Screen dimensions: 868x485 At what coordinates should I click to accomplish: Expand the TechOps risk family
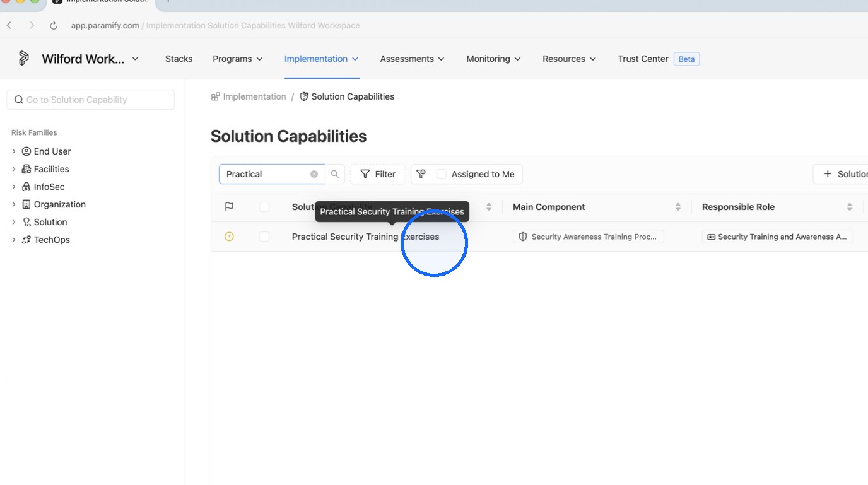coord(14,240)
